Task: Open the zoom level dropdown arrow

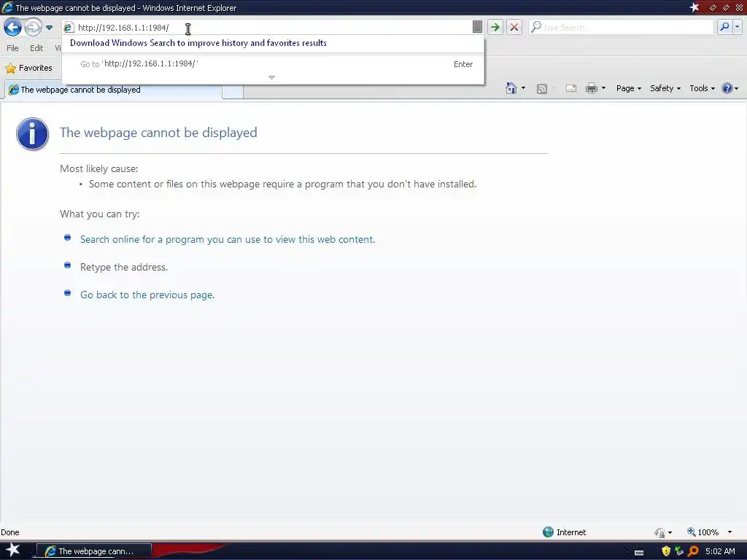Action: click(729, 532)
